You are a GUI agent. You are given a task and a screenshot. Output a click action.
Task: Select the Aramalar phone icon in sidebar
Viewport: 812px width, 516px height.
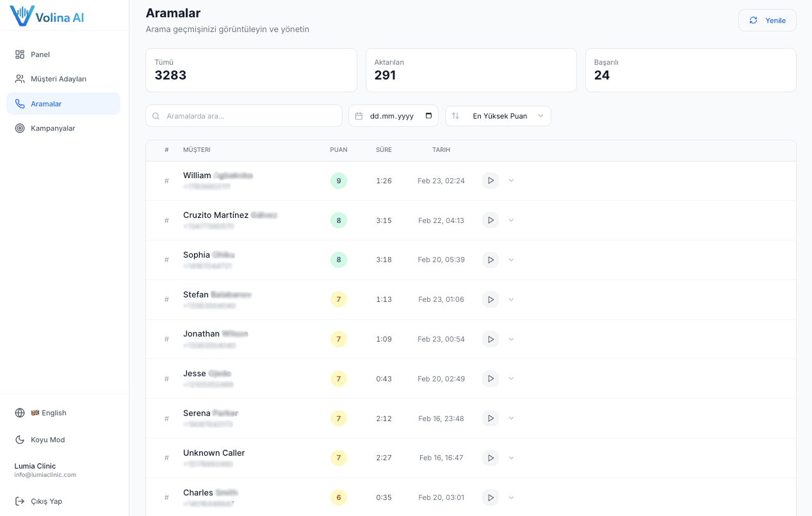[20, 103]
